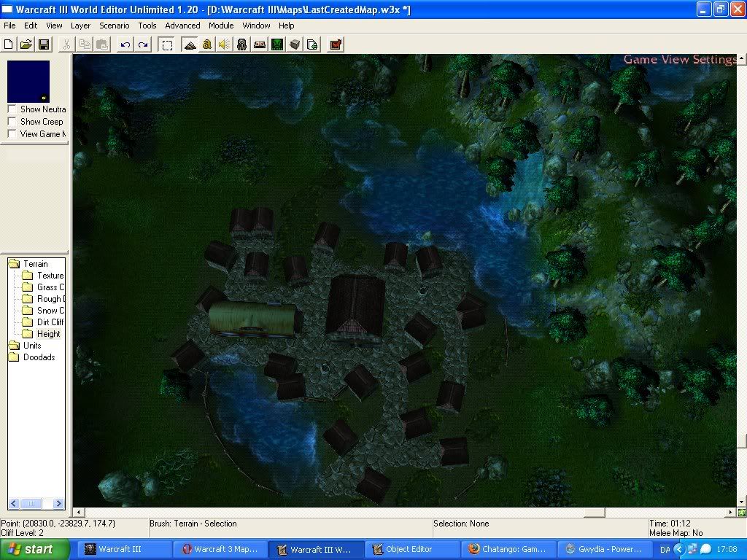Click the minimap thumbnail
Image resolution: width=747 pixels, height=560 pixels.
pyautogui.click(x=28, y=82)
